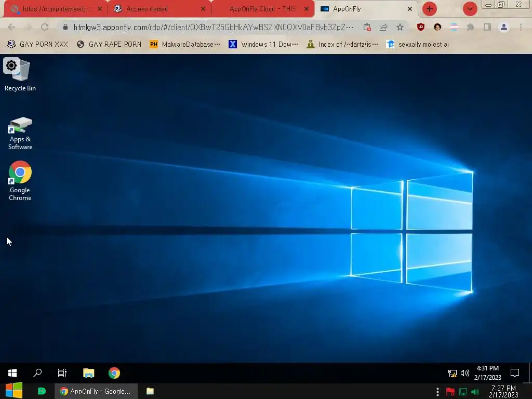The width and height of the screenshot is (532, 399).
Task: Select AppOnFly - Google taskbar button
Action: (x=96, y=391)
